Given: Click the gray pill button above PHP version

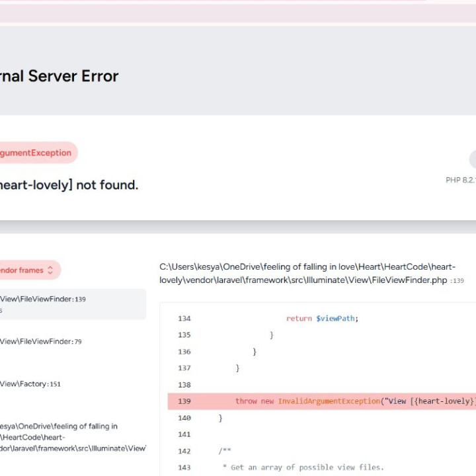Looking at the screenshot, I should point(472,159).
